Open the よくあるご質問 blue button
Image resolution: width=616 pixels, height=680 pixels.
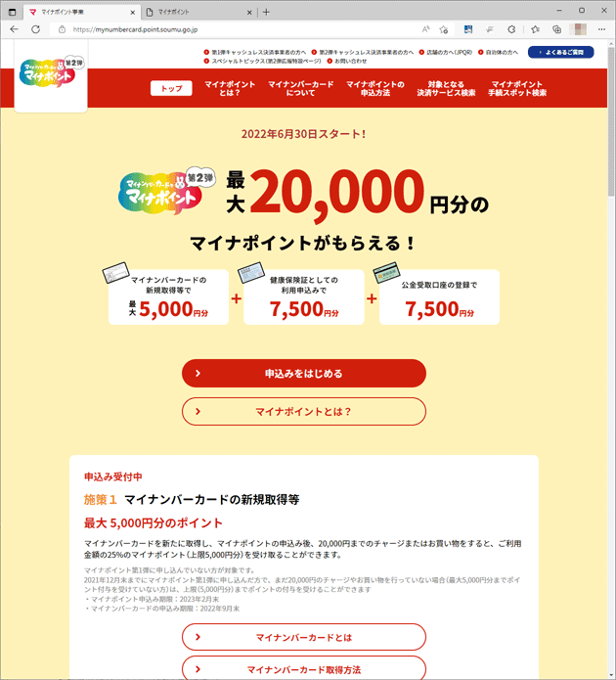[560, 52]
